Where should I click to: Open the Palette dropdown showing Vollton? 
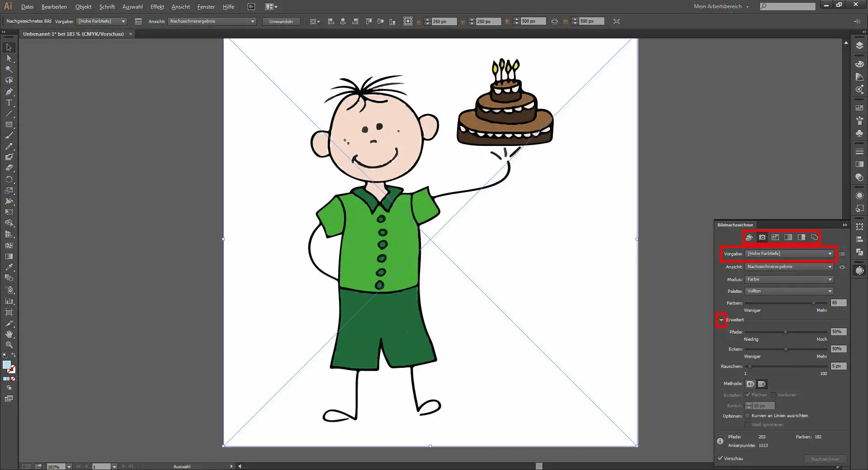click(789, 291)
